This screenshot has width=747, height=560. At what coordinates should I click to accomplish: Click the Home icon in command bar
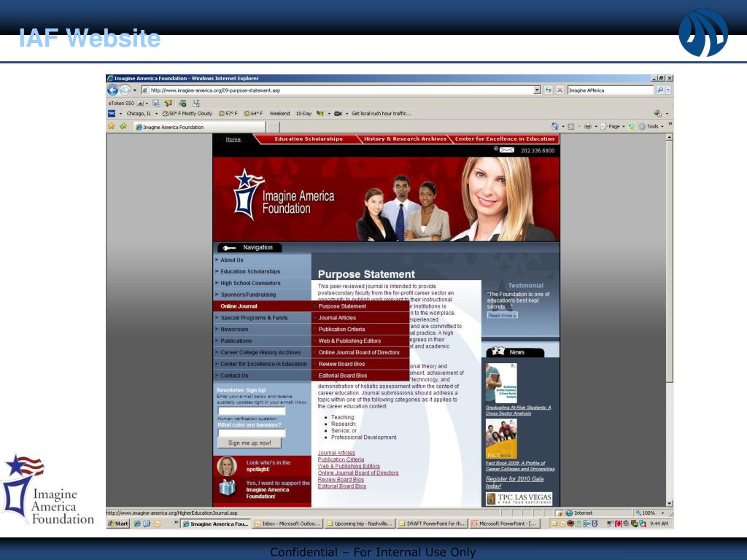pos(554,126)
